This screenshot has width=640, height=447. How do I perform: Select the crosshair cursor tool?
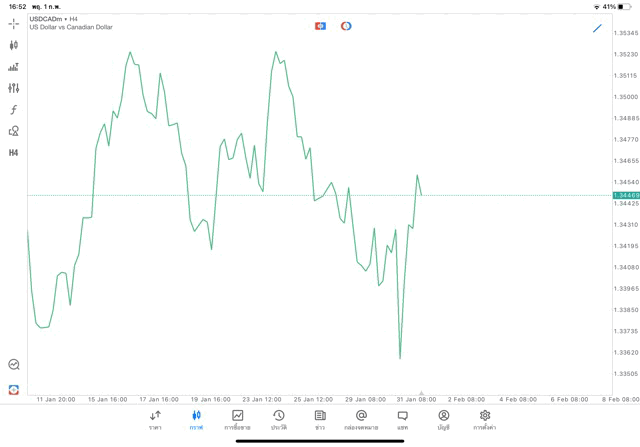[14, 23]
